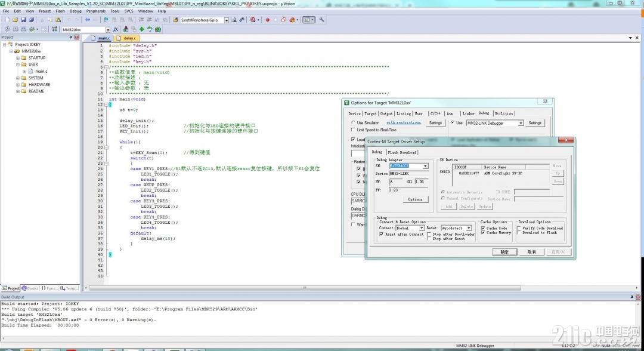Open the Peripherals menu
This screenshot has height=351, width=644.
[95, 11]
